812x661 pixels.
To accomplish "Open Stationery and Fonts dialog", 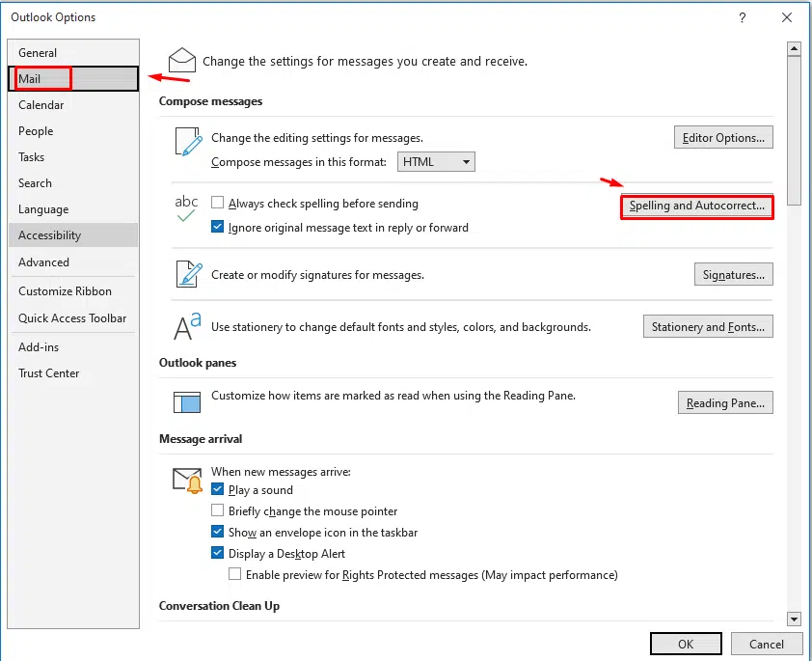I will (708, 326).
